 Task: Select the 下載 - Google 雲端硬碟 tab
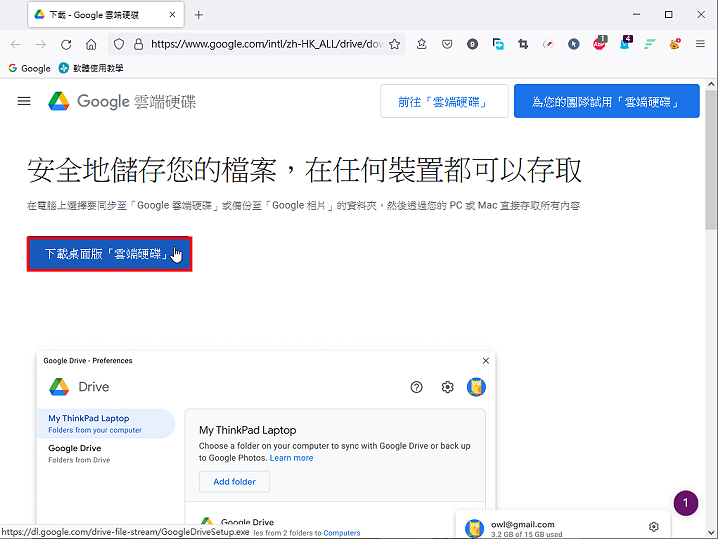[106, 15]
